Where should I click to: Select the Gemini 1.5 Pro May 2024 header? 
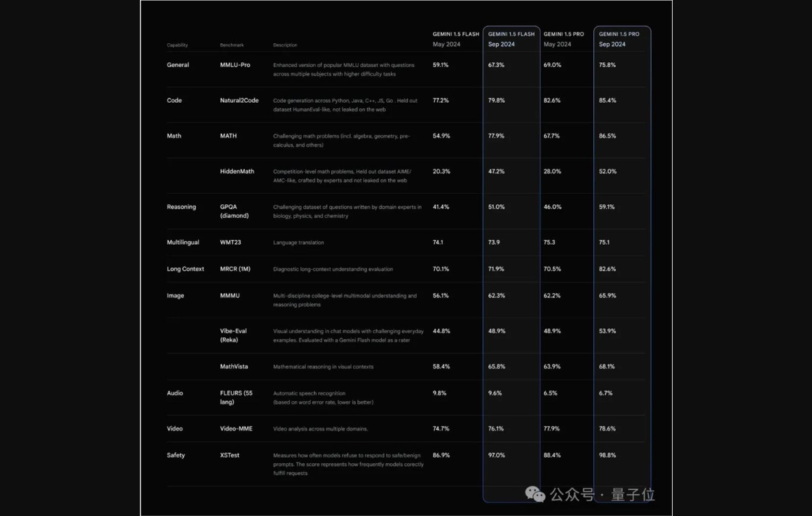tap(564, 39)
